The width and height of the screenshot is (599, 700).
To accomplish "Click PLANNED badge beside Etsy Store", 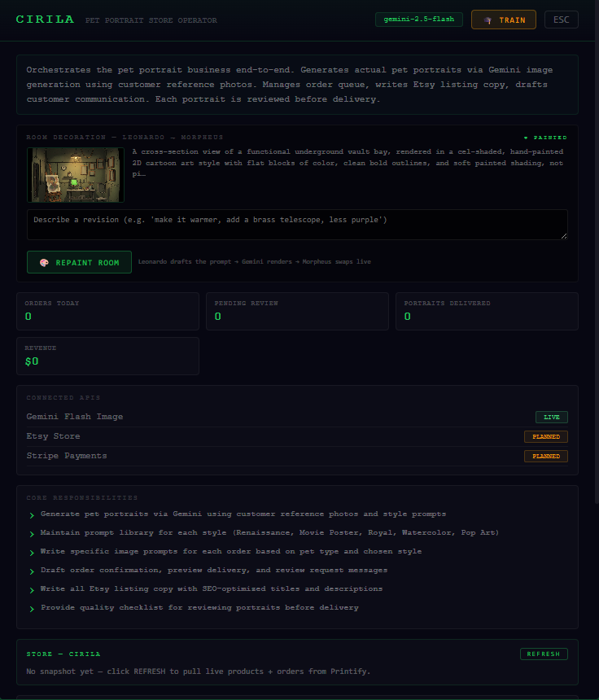I will pyautogui.click(x=545, y=436).
